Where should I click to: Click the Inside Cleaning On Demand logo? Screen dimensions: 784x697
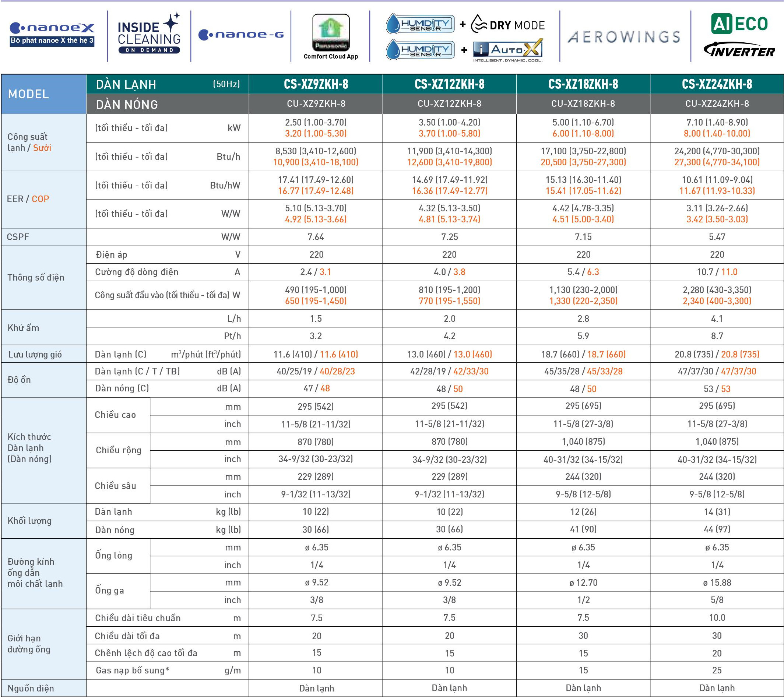(x=149, y=36)
